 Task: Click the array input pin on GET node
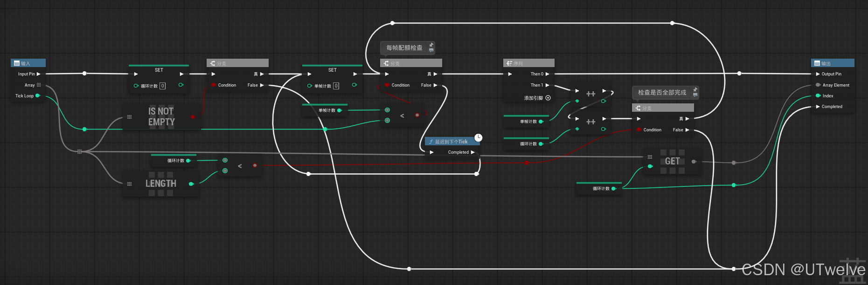pyautogui.click(x=650, y=157)
